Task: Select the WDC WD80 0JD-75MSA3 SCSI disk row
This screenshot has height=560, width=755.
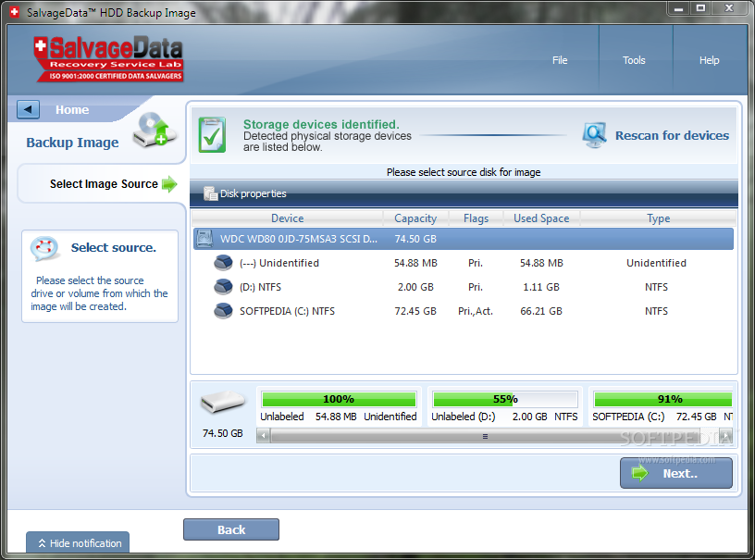Action: pos(464,239)
